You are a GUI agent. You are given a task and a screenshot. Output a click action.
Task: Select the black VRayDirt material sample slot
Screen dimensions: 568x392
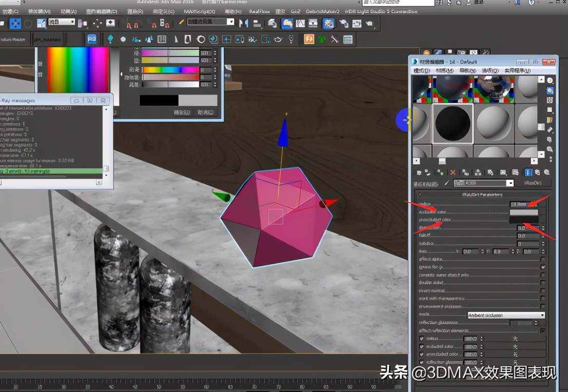coord(453,123)
